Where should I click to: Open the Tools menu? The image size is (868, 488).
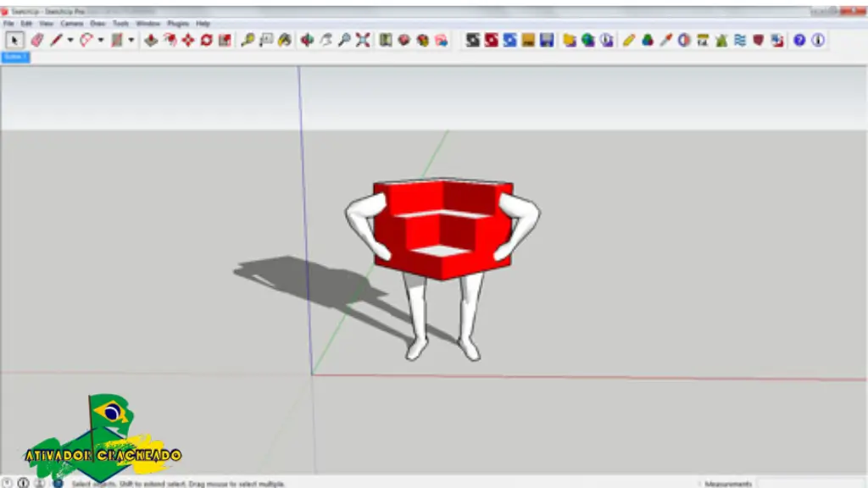pyautogui.click(x=120, y=23)
